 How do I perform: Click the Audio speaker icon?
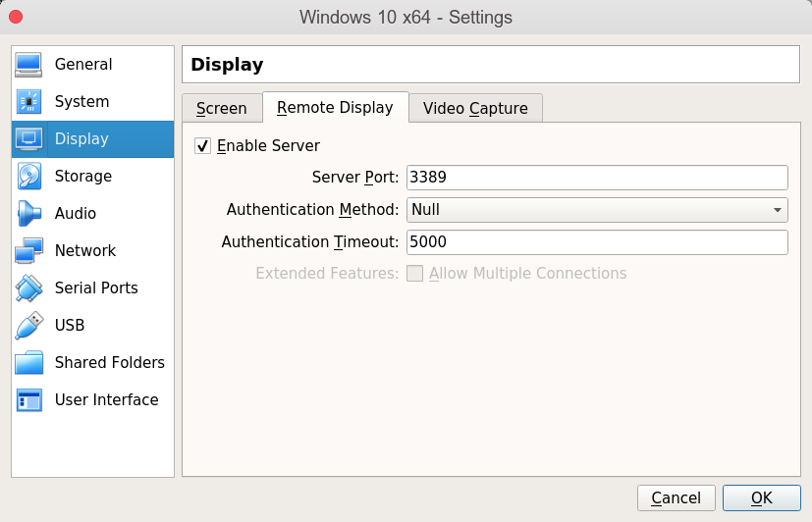click(x=28, y=213)
